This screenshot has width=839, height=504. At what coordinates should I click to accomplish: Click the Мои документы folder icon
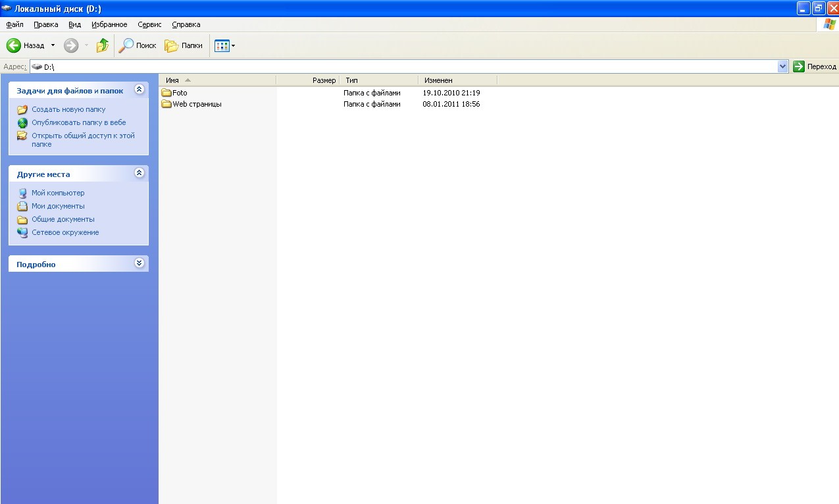22,207
